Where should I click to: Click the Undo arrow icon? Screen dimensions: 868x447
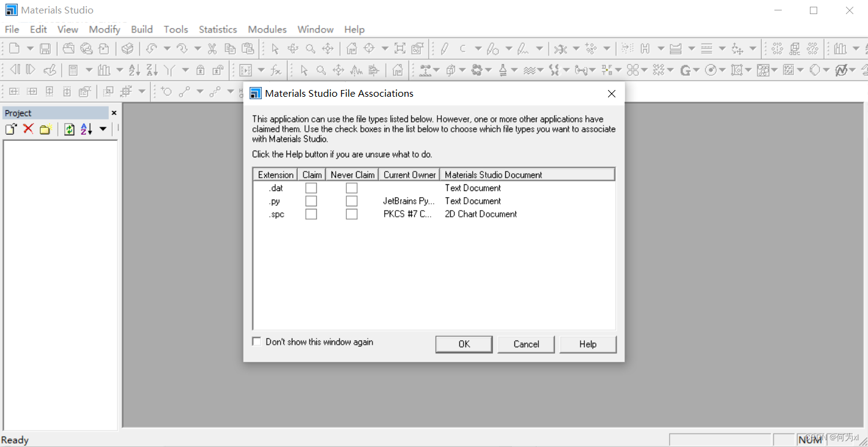pos(151,48)
